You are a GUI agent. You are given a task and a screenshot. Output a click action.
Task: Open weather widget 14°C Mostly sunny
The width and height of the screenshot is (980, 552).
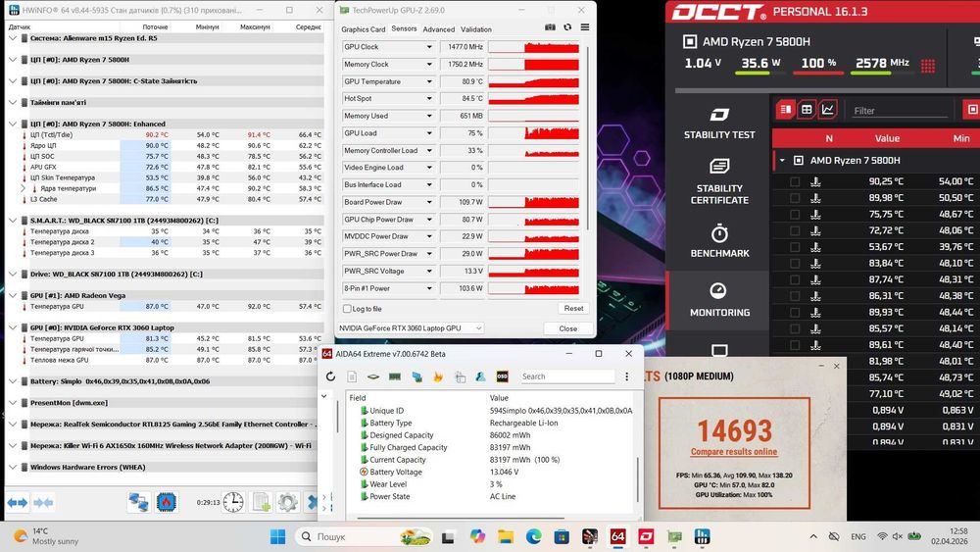(47, 536)
